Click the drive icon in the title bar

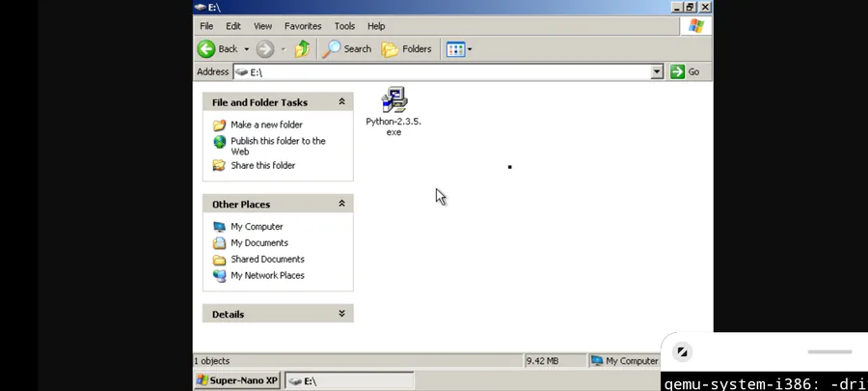point(201,7)
